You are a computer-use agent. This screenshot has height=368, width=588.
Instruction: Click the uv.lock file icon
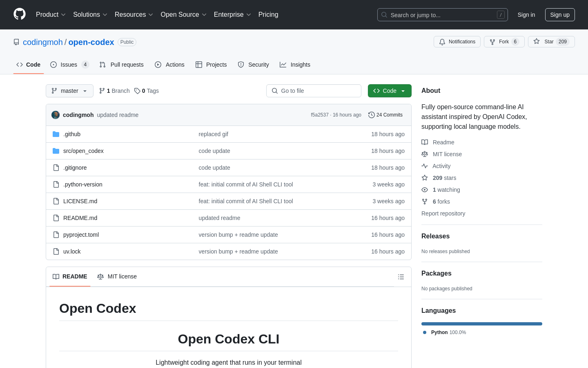coord(56,251)
